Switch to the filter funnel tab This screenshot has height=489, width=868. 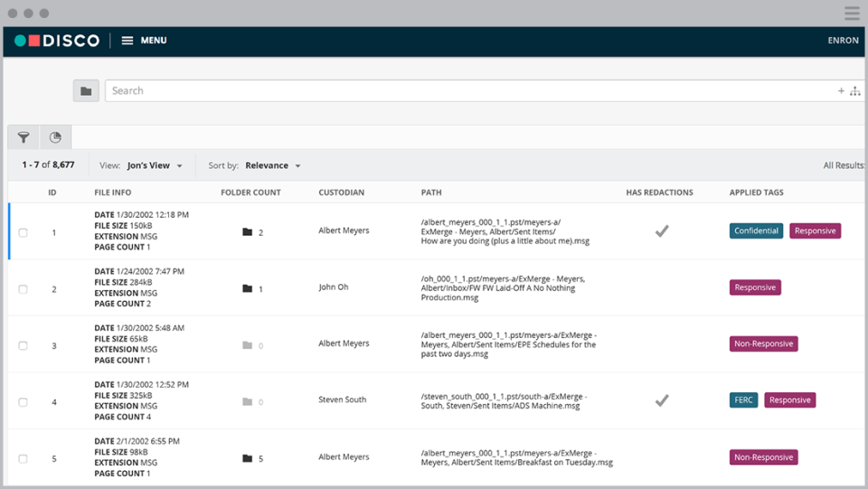[24, 137]
